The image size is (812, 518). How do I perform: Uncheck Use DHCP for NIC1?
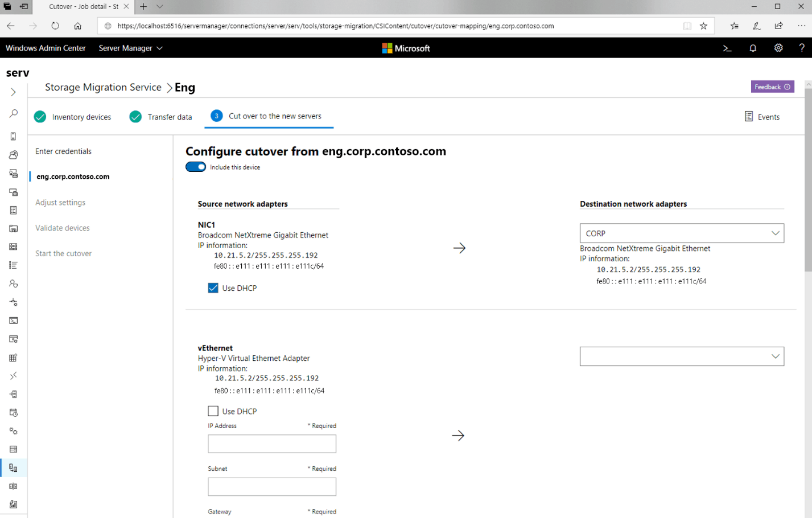(213, 288)
